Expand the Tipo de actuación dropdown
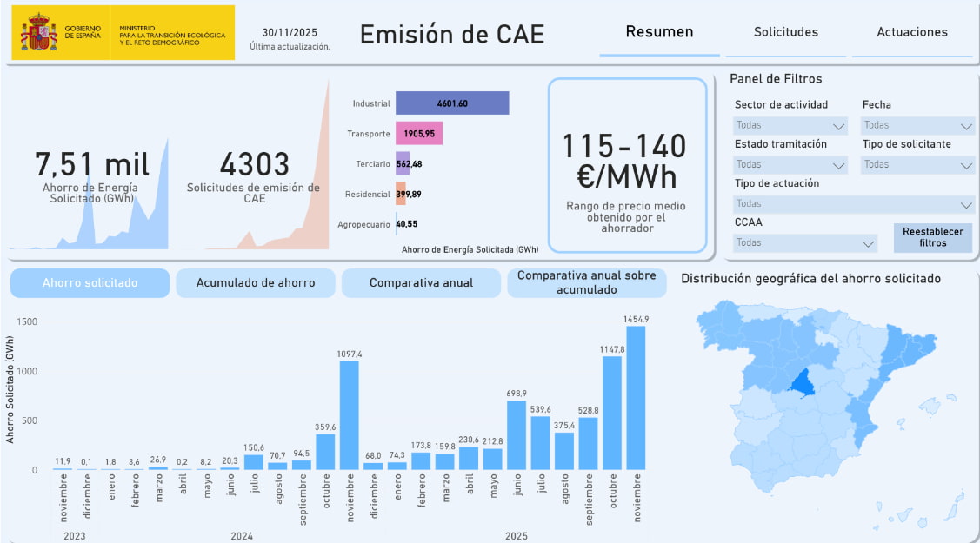 [854, 204]
